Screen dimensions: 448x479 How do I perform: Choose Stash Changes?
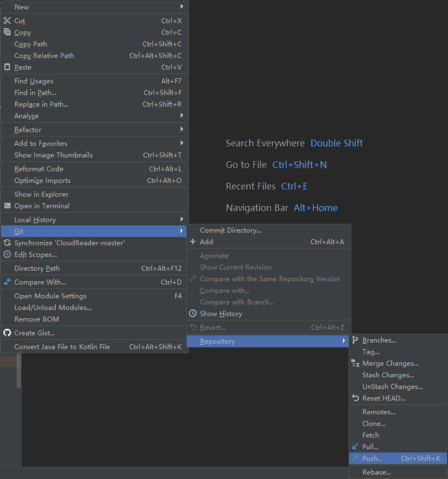pos(398,375)
